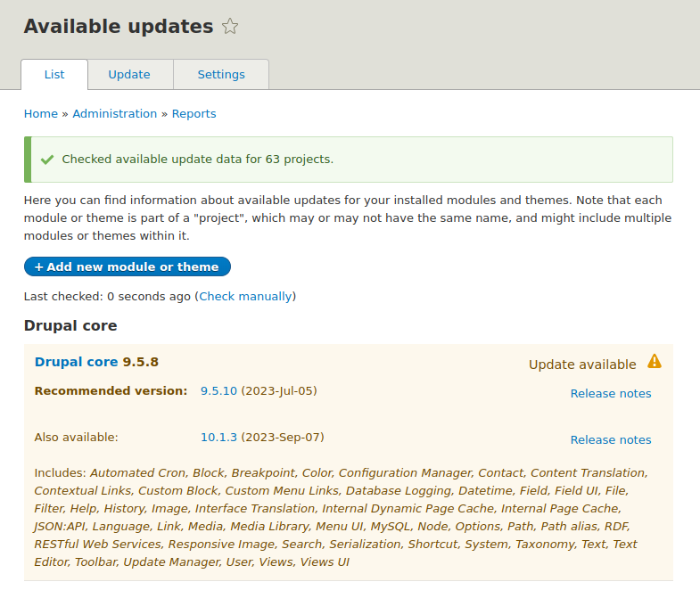The height and width of the screenshot is (590, 700).
Task: Click the 'Drupal core' section heading
Action: pos(70,326)
